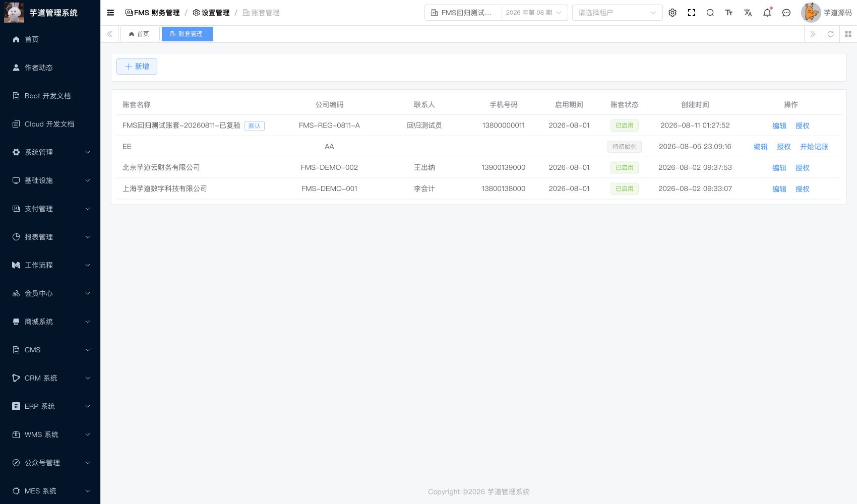Open layout settings gear icon

tap(672, 13)
